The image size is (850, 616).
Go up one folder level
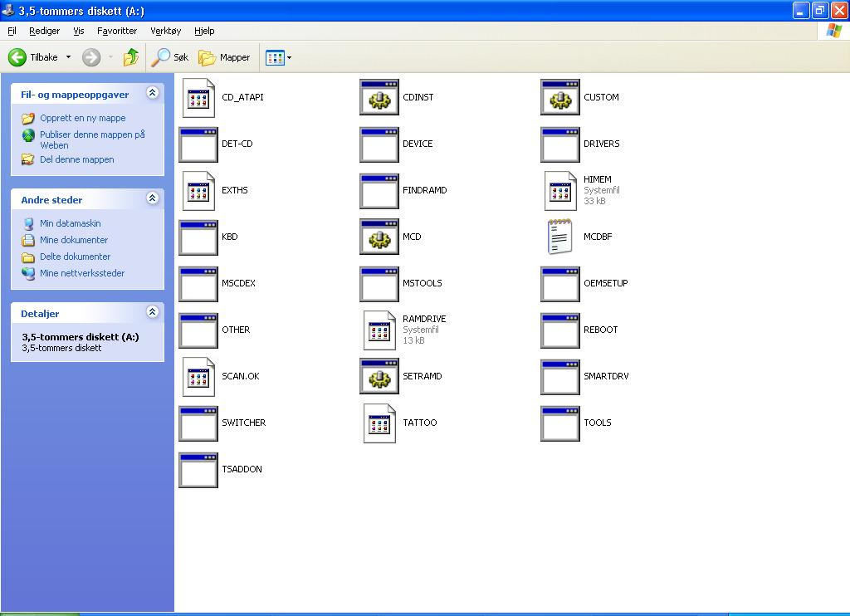pyautogui.click(x=130, y=57)
